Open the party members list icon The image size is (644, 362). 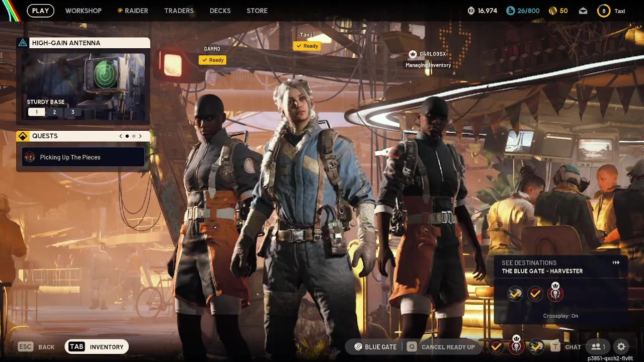598,346
